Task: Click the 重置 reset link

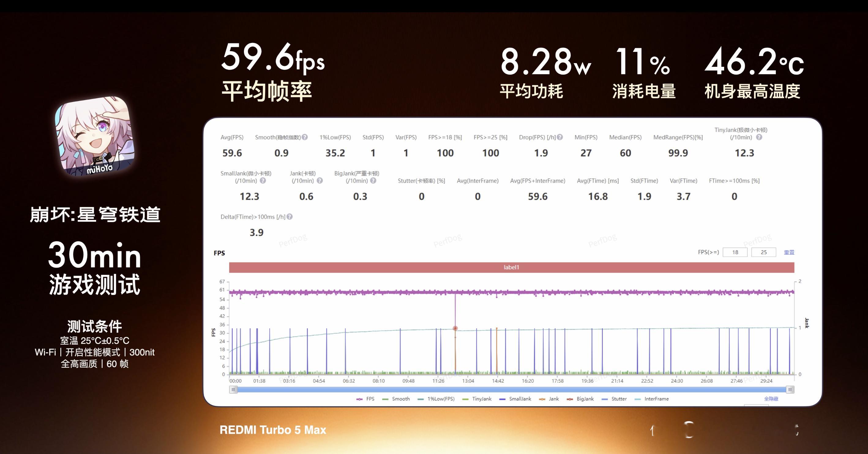Action: [x=789, y=252]
